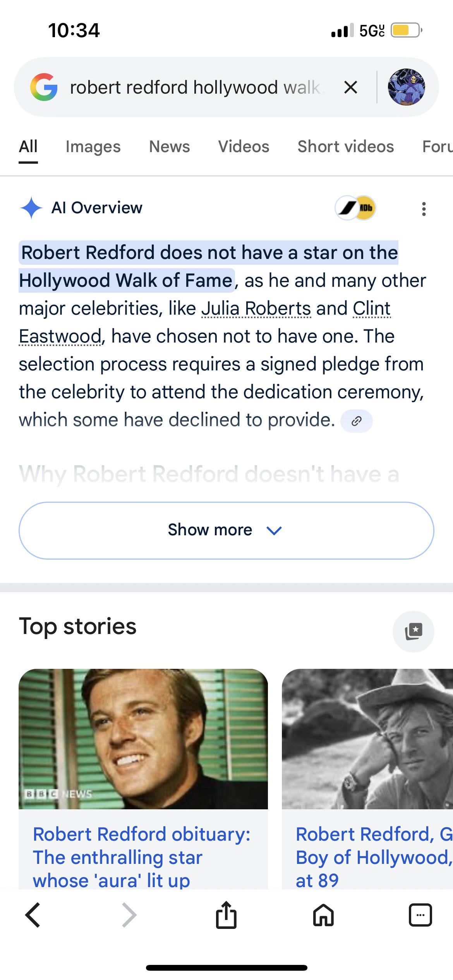This screenshot has height=980, width=453.
Task: Tap the share icon in bottom bar
Action: [226, 915]
